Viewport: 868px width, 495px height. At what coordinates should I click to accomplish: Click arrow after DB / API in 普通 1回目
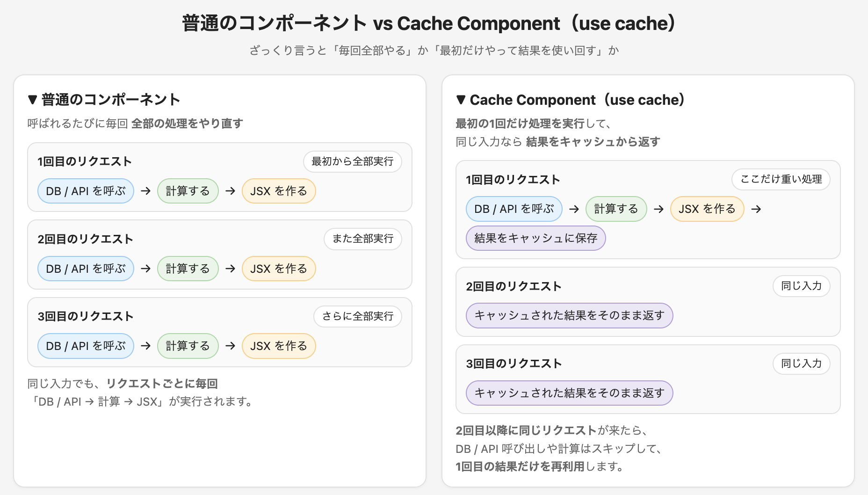coord(146,191)
